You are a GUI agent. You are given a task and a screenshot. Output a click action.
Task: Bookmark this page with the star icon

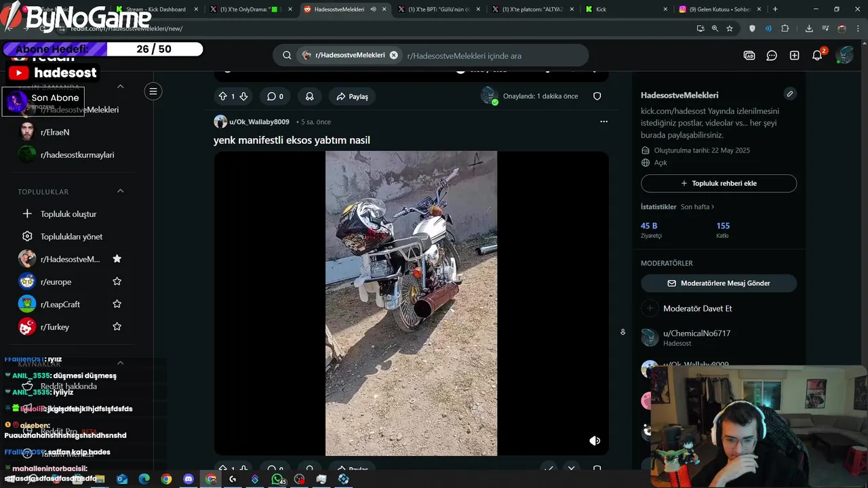tap(730, 28)
